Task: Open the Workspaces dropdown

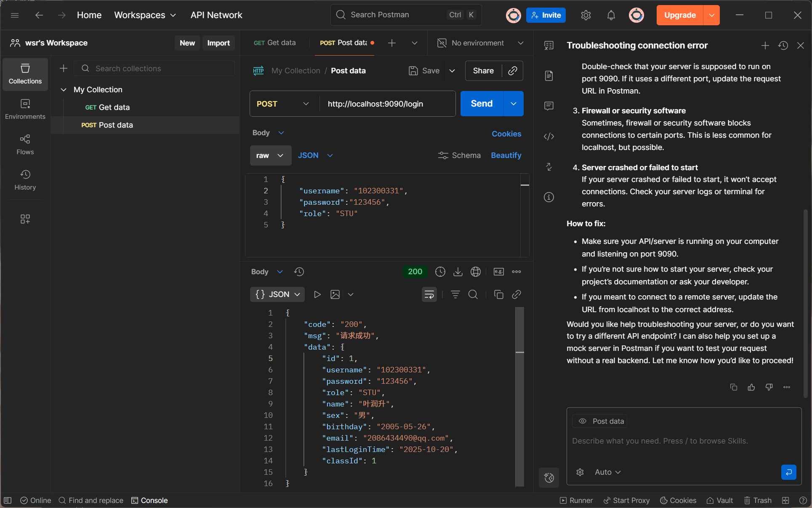Action: [145, 15]
